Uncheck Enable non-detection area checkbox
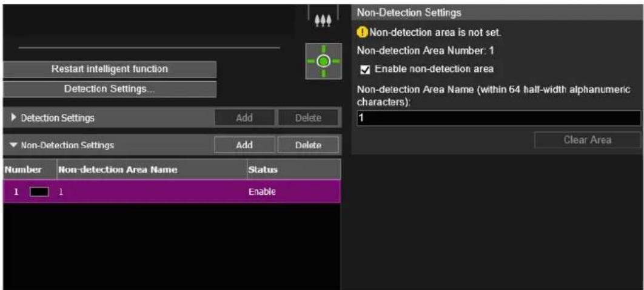 (x=364, y=70)
